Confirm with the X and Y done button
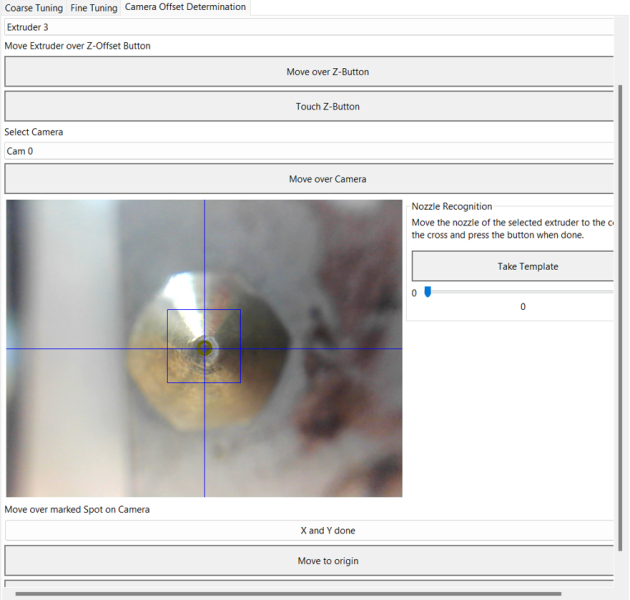The image size is (630, 600). (308, 531)
